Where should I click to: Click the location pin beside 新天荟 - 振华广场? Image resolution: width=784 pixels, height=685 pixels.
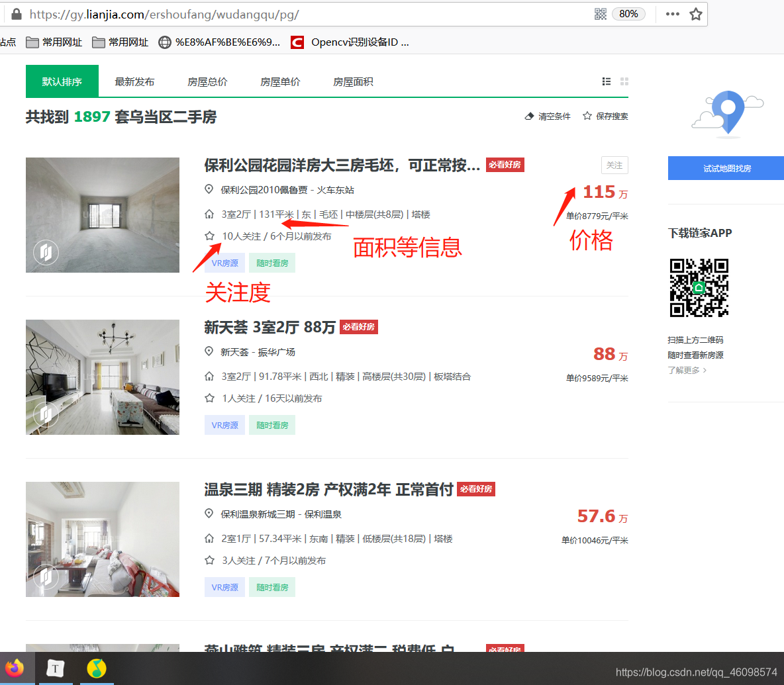click(209, 351)
